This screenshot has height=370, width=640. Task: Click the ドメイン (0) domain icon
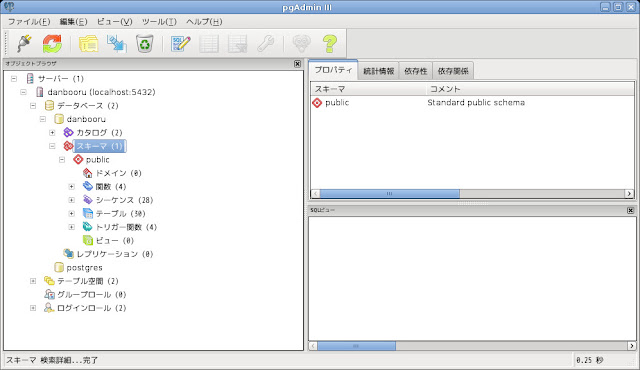87,173
